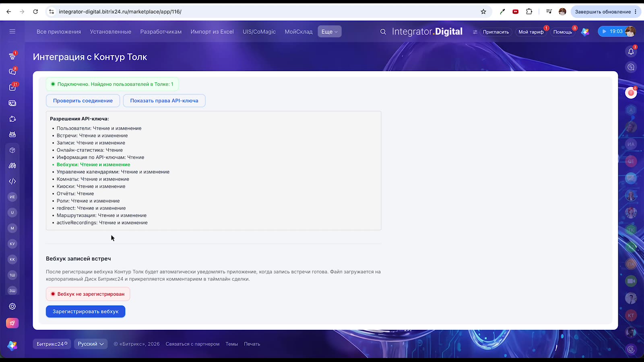Click the green video camera icon on the right
This screenshot has height=362, width=644.
[631, 281]
